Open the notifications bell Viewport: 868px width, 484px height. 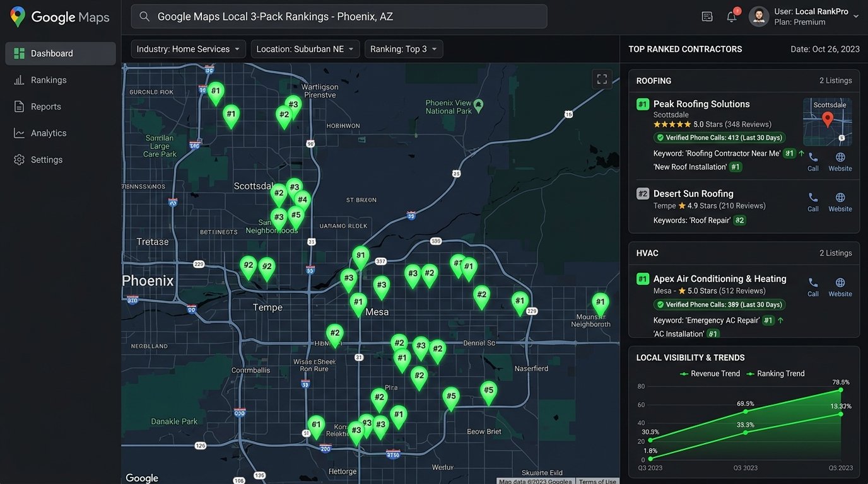pyautogui.click(x=732, y=16)
